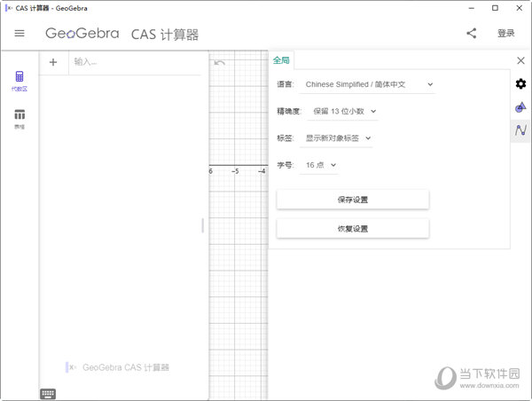The width and height of the screenshot is (532, 401).
Task: Click the CAS app icon in title bar
Action: click(x=9, y=8)
